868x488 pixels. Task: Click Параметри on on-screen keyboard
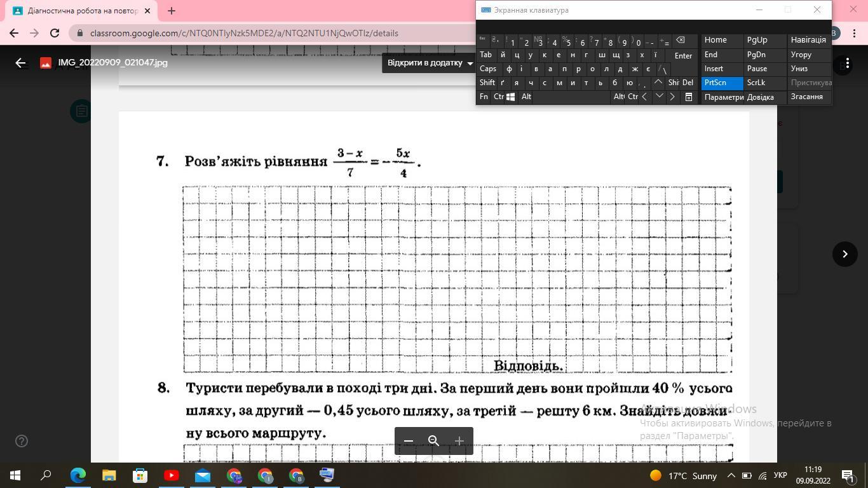(722, 97)
